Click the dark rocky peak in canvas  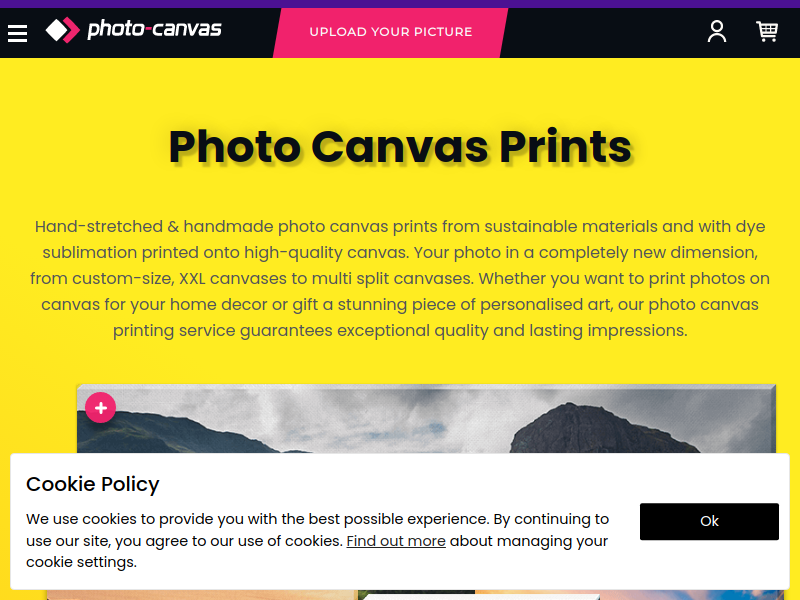click(602, 429)
